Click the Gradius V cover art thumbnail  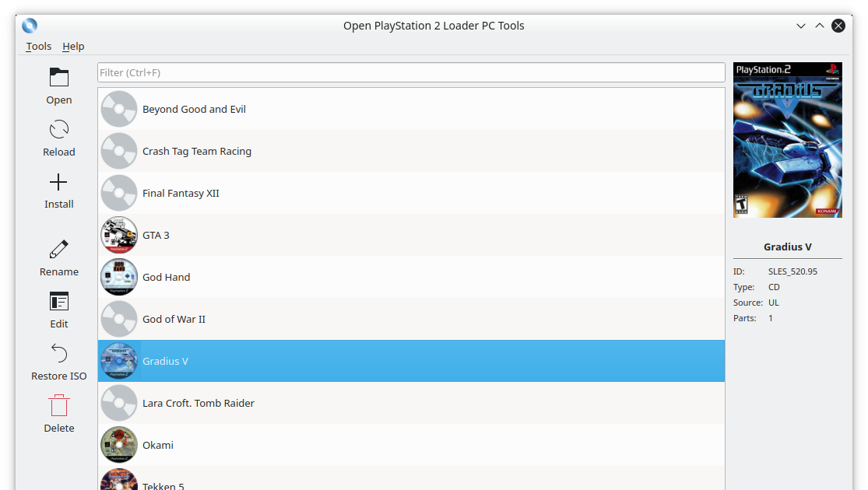pos(788,140)
